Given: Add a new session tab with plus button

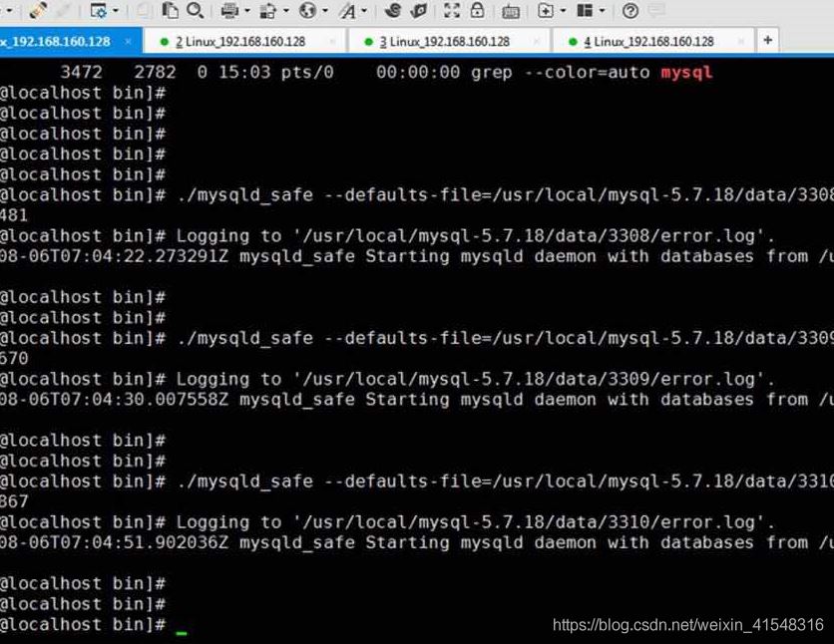Looking at the screenshot, I should tap(767, 40).
